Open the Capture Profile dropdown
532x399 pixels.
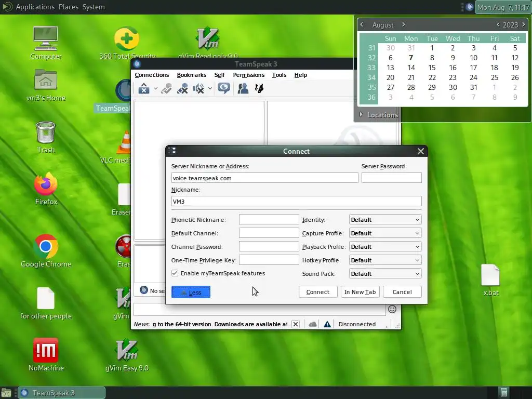click(x=385, y=233)
